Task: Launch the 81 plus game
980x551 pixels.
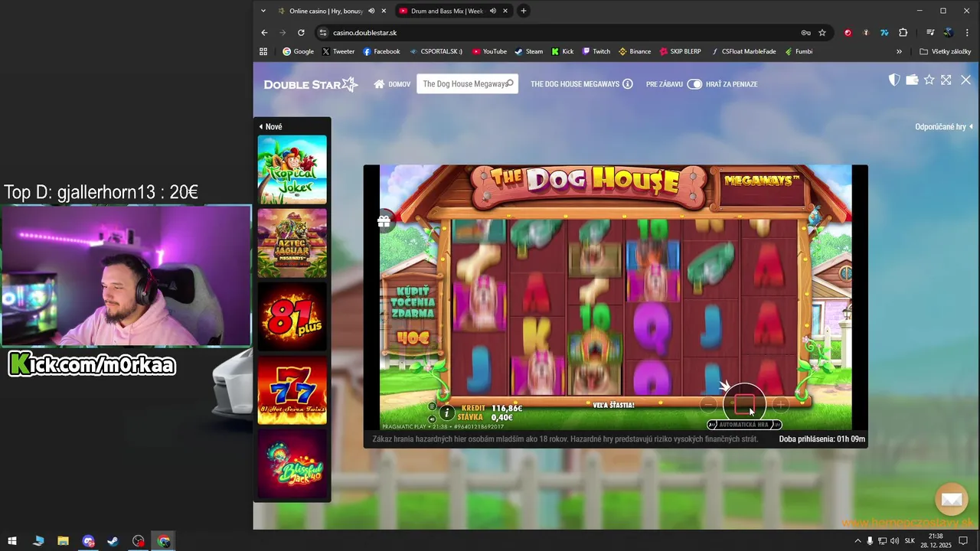Action: (292, 317)
